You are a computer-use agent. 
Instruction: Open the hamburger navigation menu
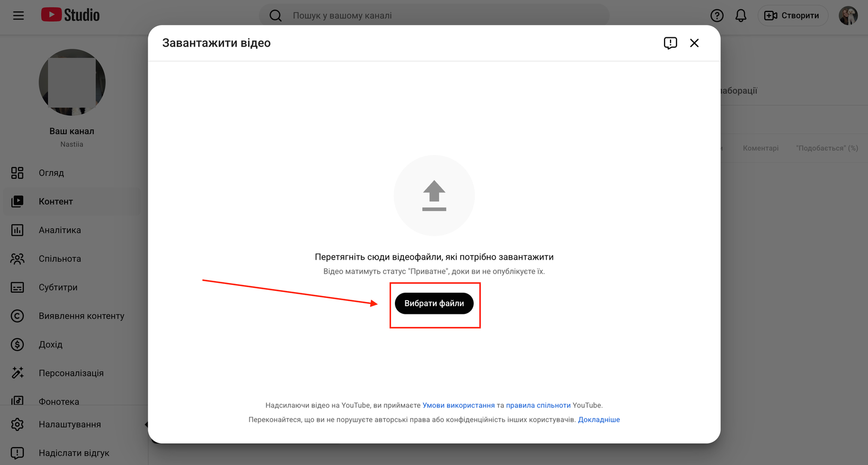18,16
